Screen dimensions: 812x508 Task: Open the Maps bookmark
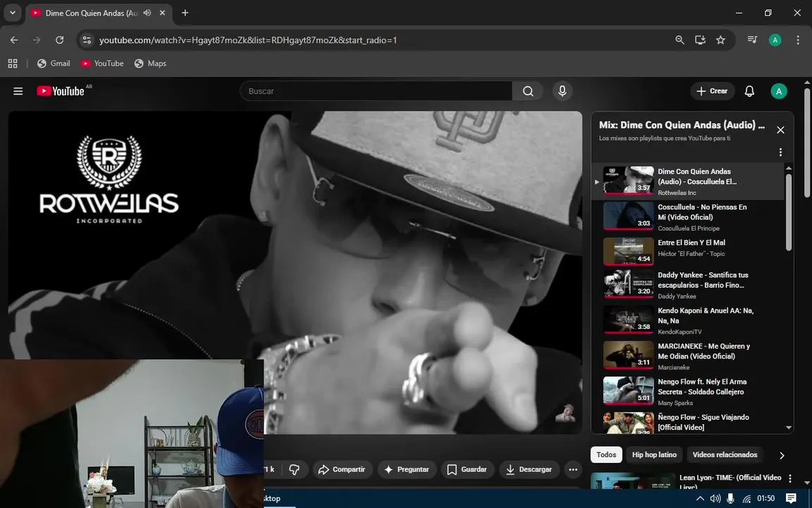[x=150, y=64]
